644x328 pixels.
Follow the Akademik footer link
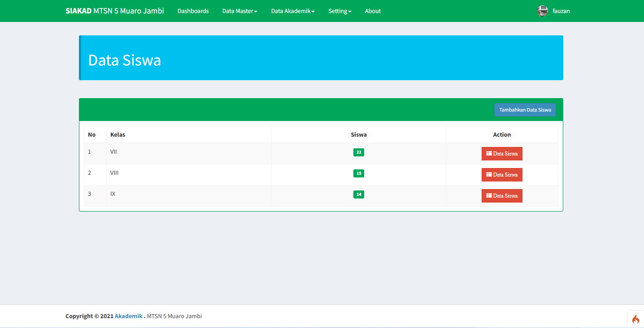[x=128, y=316]
